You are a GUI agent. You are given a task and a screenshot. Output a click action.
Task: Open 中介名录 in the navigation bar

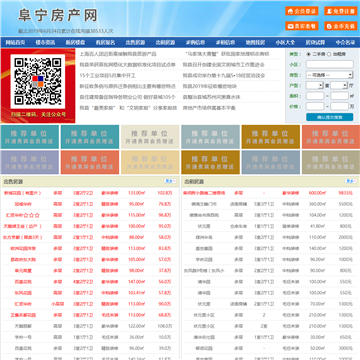click(x=345, y=42)
